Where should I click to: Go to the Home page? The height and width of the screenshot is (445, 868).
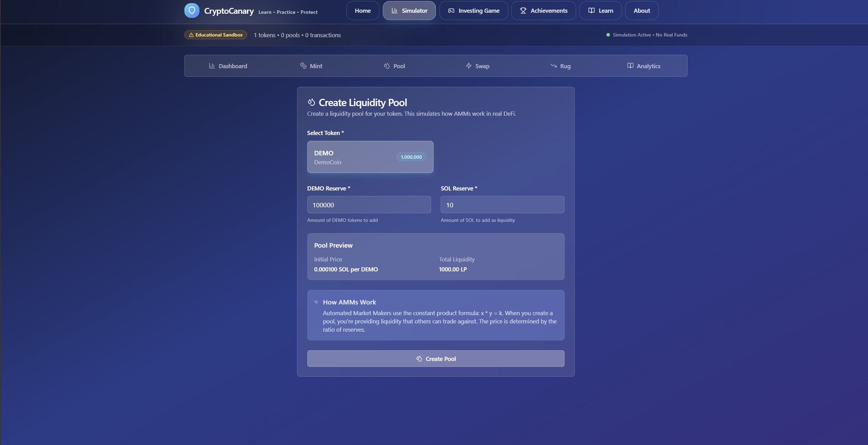click(x=362, y=11)
